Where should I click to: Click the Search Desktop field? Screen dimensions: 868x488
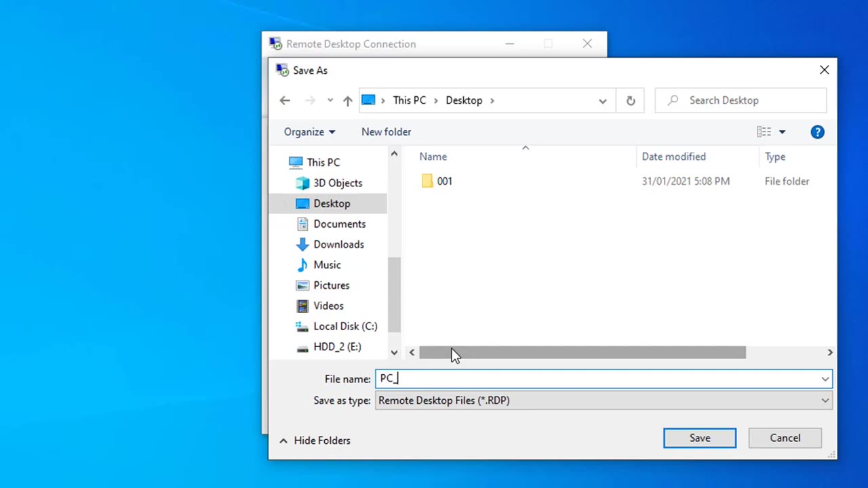point(741,100)
